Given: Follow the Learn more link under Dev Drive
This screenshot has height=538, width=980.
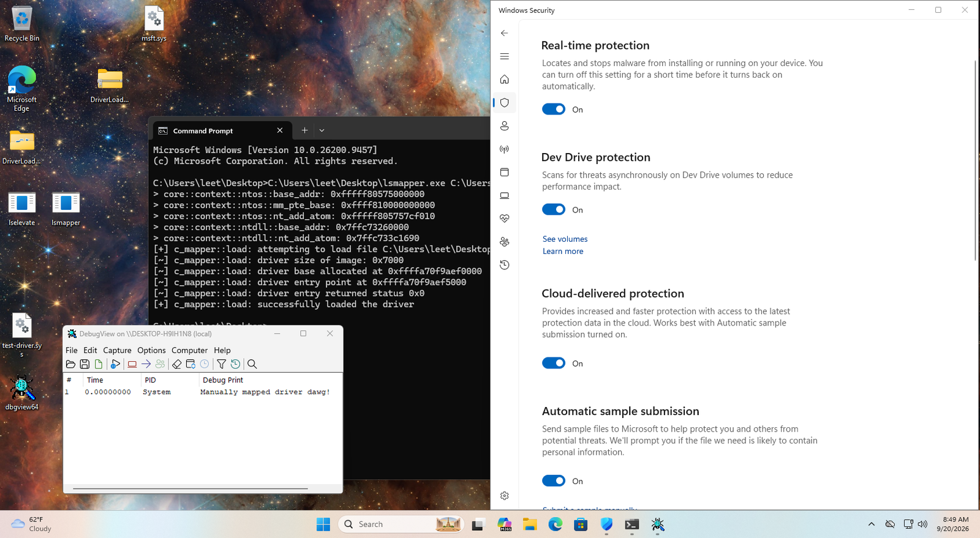Looking at the screenshot, I should 563,252.
